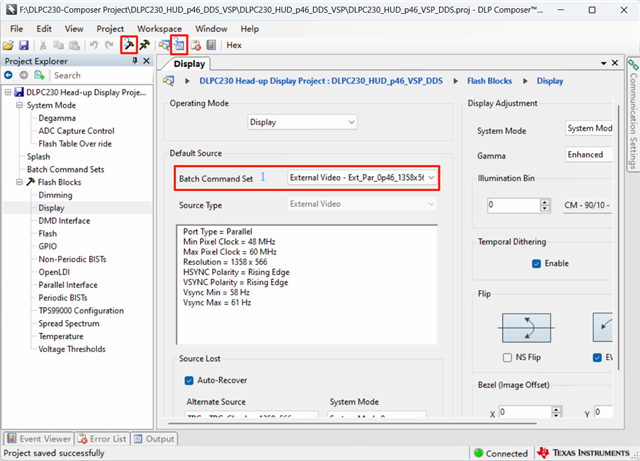Open the Edit menu
Viewport: 640px width, 461px height.
[44, 29]
